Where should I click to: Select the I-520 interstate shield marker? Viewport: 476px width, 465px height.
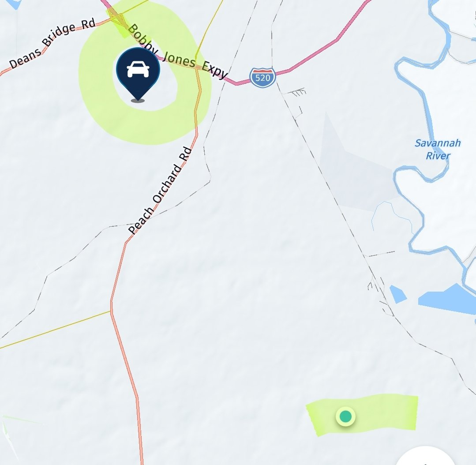pos(262,78)
